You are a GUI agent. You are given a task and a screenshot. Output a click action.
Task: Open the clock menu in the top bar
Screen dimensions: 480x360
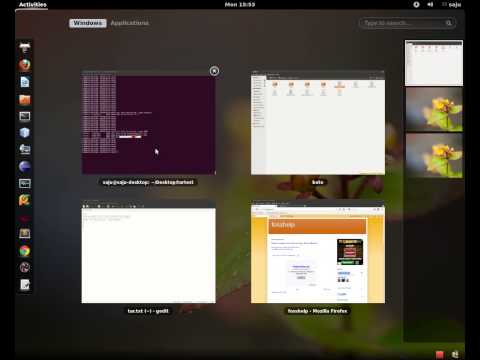coord(240,4)
